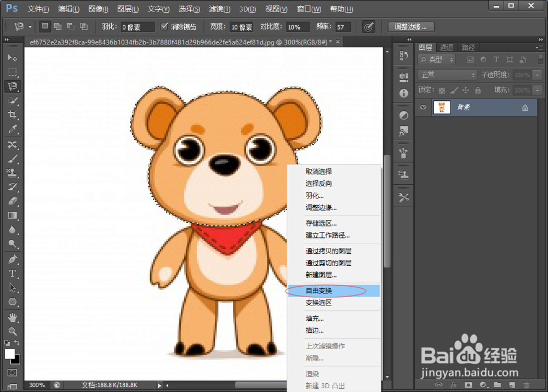The height and width of the screenshot is (392, 548).
Task: Select the Eraser tool
Action: click(13, 201)
